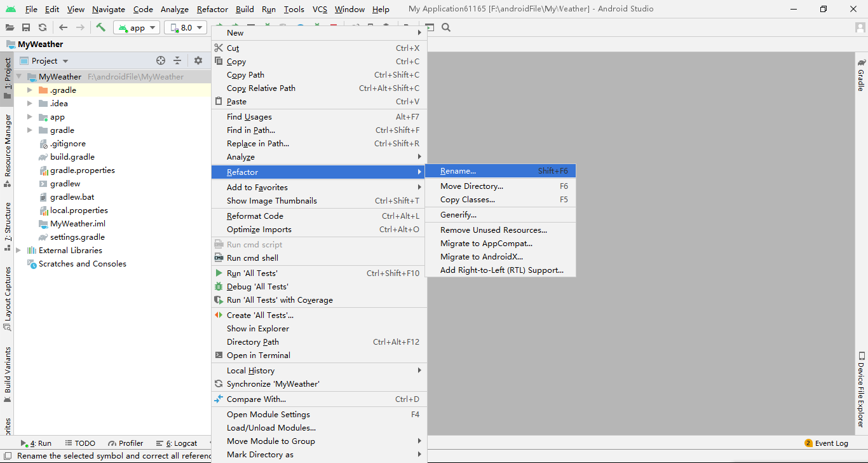Viewport: 868px width, 463px height.
Task: Choose Move Directory... in the submenu
Action: [501, 186]
